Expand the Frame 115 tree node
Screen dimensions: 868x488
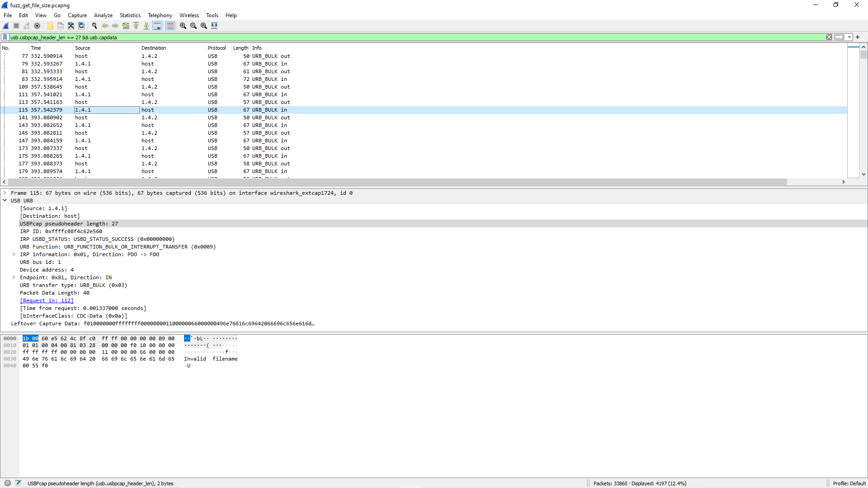point(5,193)
